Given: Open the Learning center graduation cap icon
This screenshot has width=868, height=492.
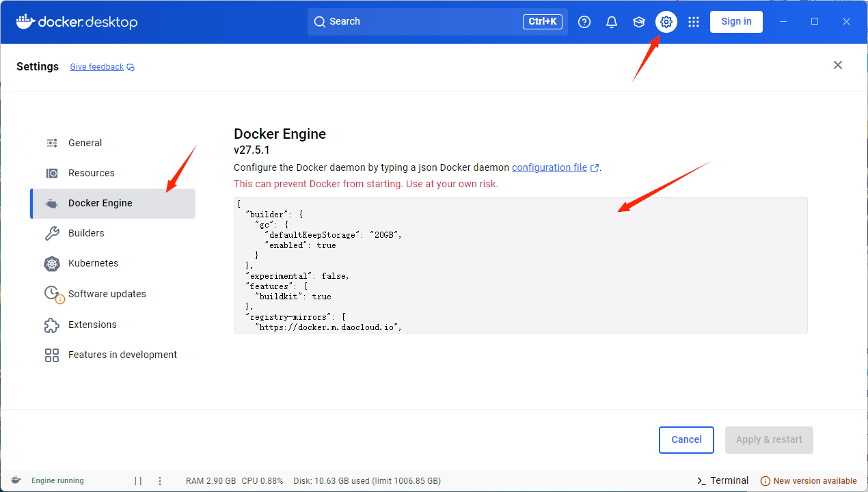Looking at the screenshot, I should coord(639,22).
